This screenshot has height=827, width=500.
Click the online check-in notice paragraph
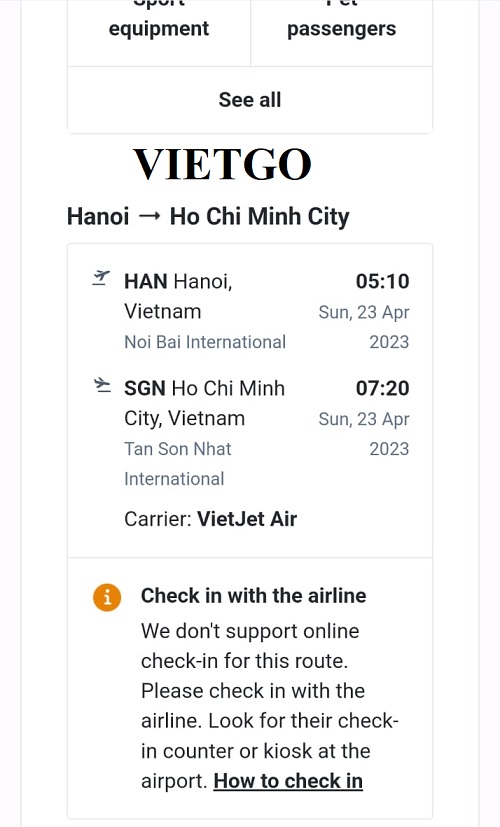[x=269, y=706]
